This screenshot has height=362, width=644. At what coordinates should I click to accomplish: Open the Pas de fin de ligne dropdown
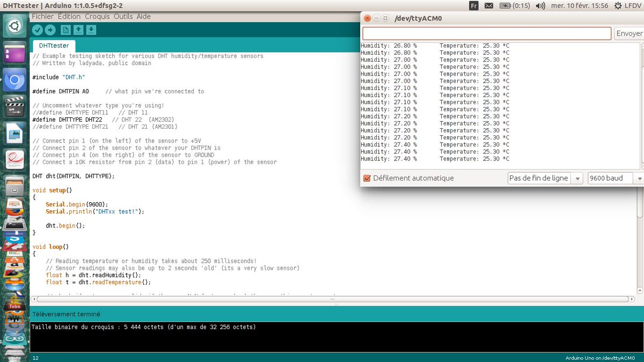[545, 178]
